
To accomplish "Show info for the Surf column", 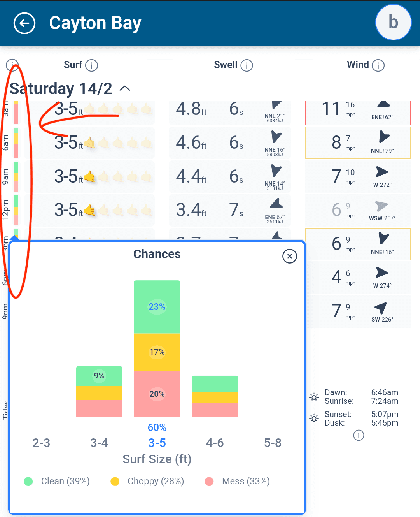I will pyautogui.click(x=91, y=65).
